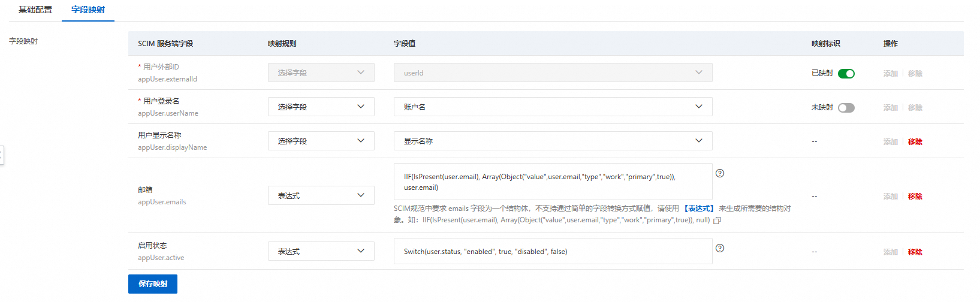Click 保存映射 button

tap(153, 284)
